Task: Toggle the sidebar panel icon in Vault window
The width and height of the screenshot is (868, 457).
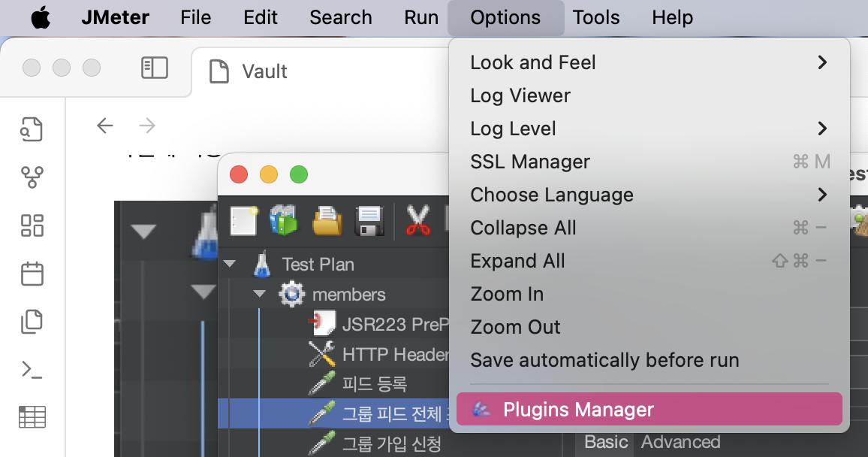Action: click(x=155, y=68)
